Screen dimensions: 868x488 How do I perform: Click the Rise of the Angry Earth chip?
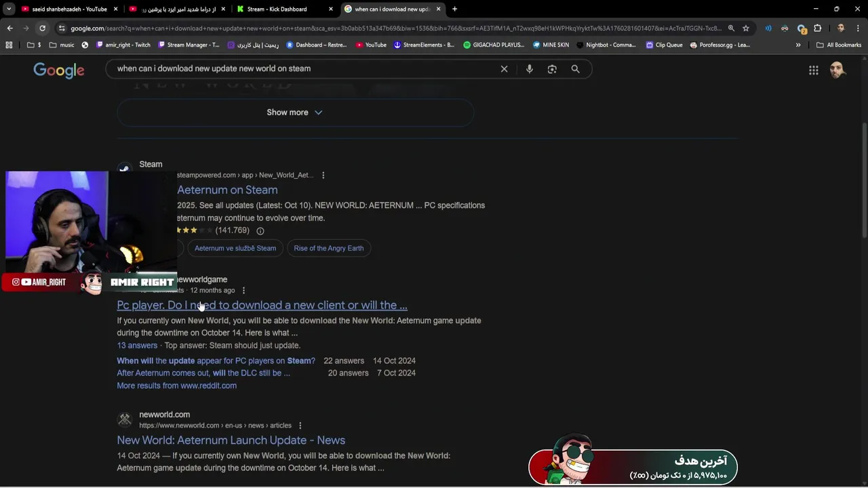pos(329,248)
